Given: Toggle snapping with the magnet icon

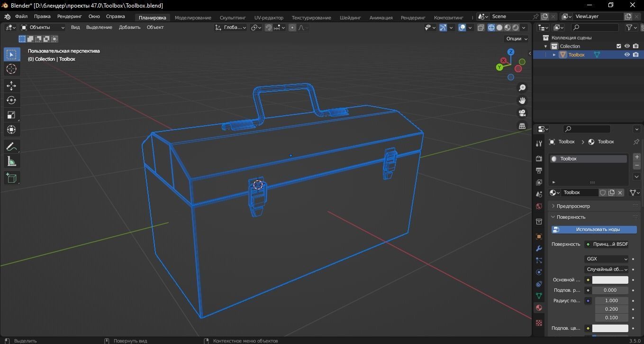Looking at the screenshot, I should pos(268,27).
